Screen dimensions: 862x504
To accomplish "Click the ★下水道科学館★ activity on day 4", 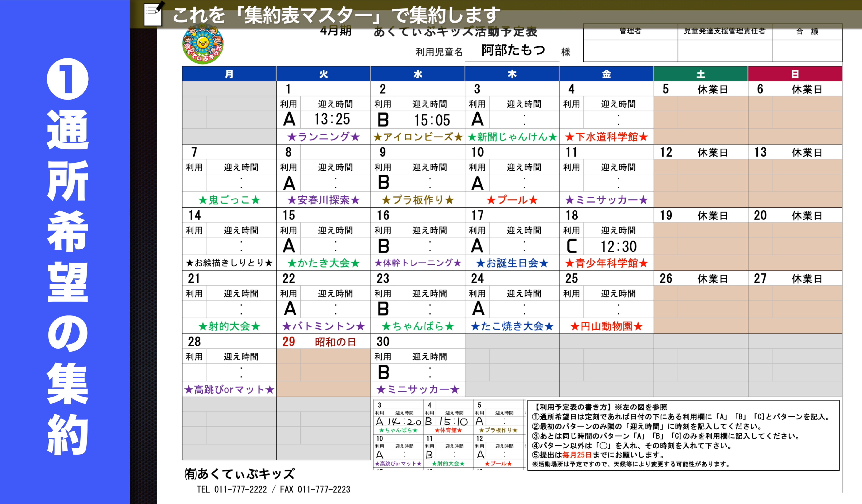I will pyautogui.click(x=606, y=137).
